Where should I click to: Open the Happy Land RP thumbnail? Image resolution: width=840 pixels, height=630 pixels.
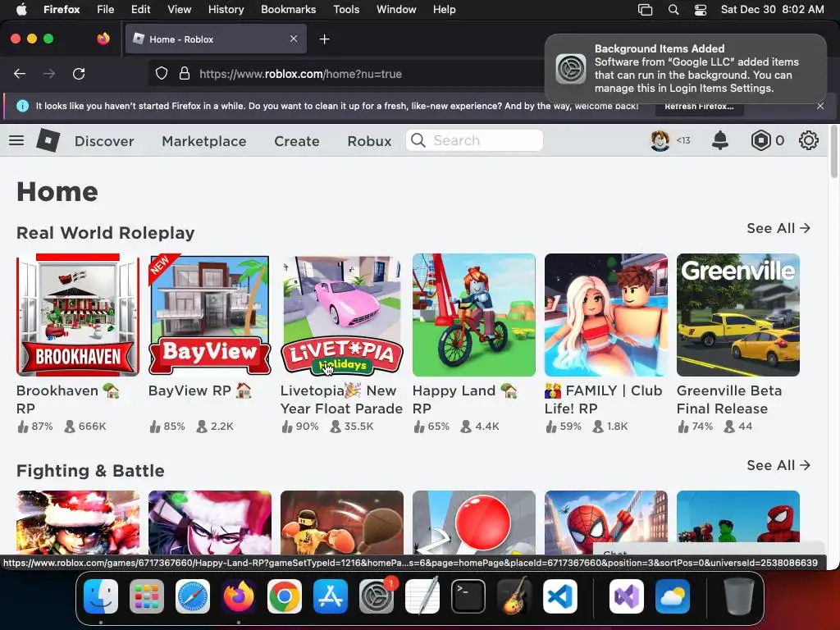click(x=474, y=315)
